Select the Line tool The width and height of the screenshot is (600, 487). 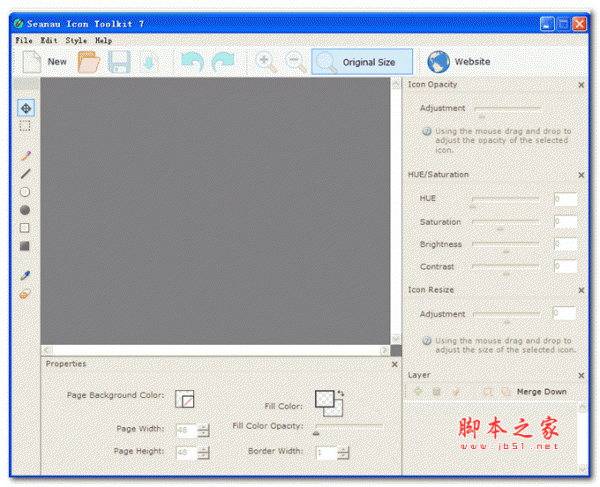click(x=25, y=174)
